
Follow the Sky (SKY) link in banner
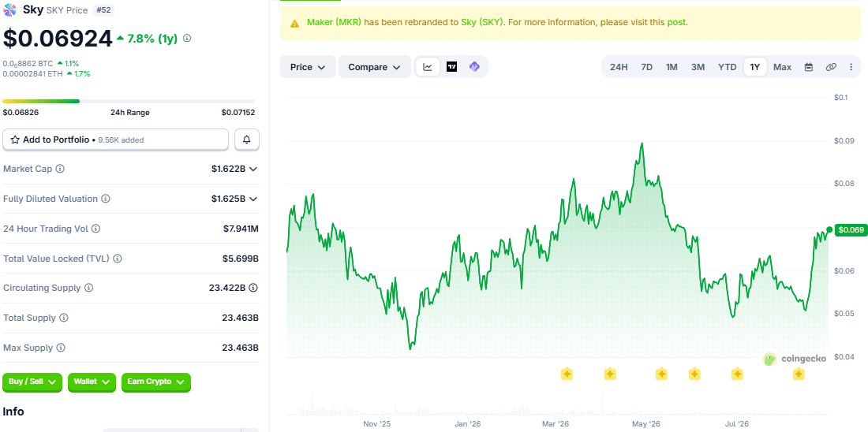click(482, 23)
